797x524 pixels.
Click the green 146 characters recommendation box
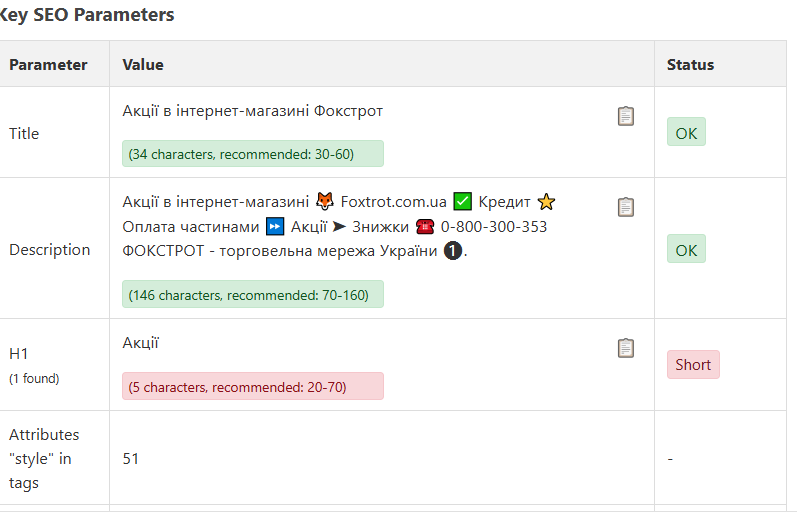pos(253,295)
